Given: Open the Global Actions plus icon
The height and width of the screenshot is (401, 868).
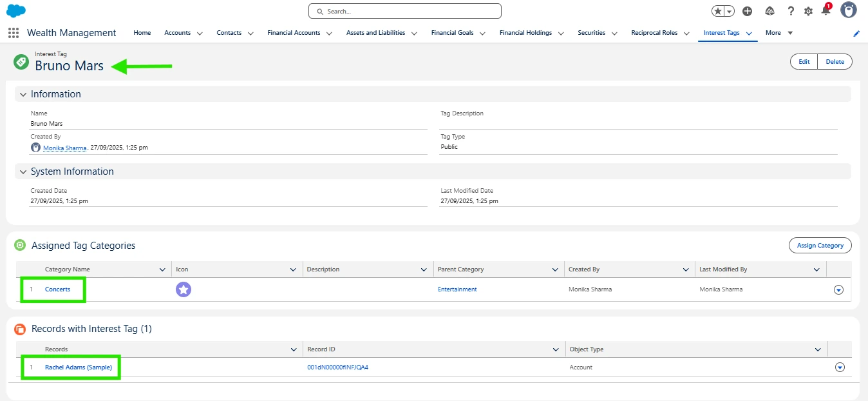Looking at the screenshot, I should coord(747,11).
